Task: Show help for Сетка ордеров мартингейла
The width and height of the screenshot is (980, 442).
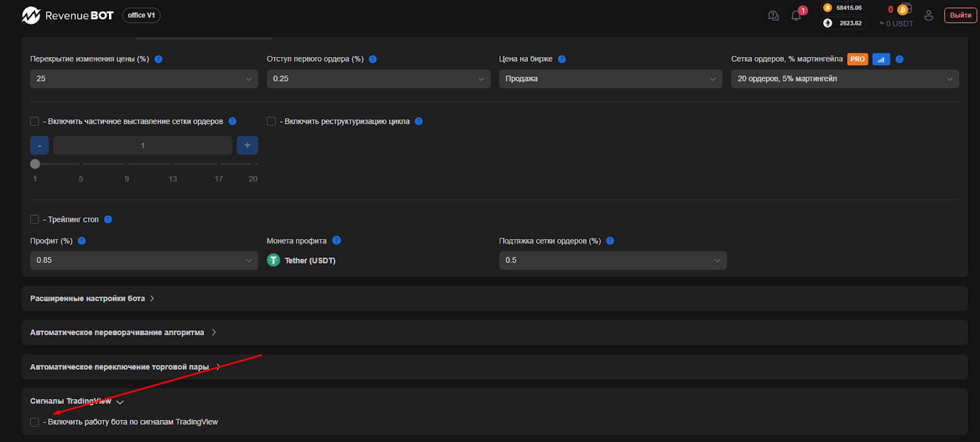Action: coord(899,59)
